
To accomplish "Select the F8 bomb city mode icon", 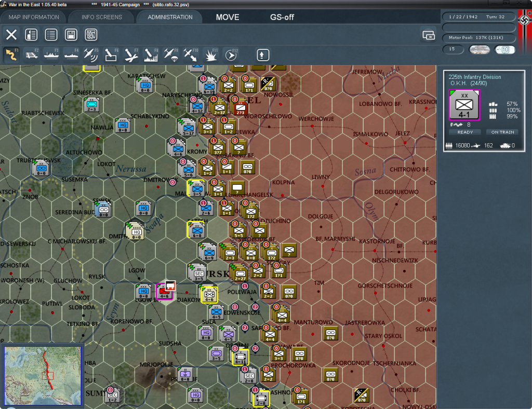I will tap(151, 55).
